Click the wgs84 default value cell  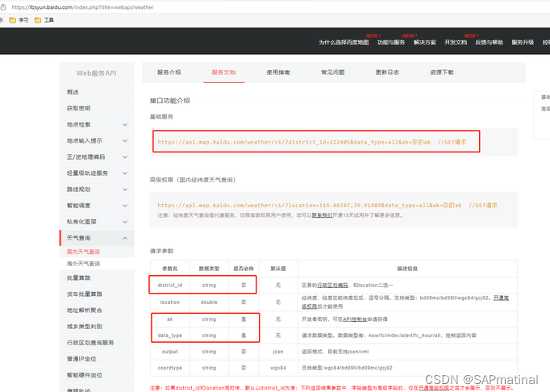coord(278,368)
